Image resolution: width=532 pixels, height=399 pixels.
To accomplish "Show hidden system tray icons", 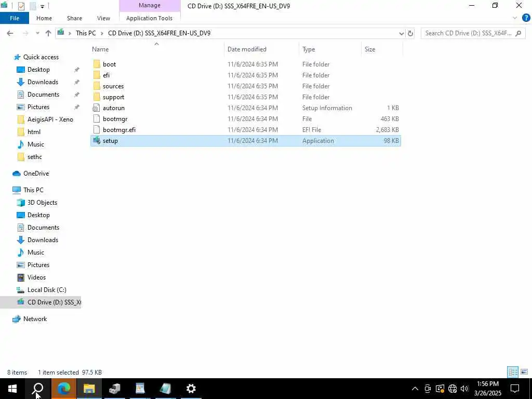I will coord(415,389).
